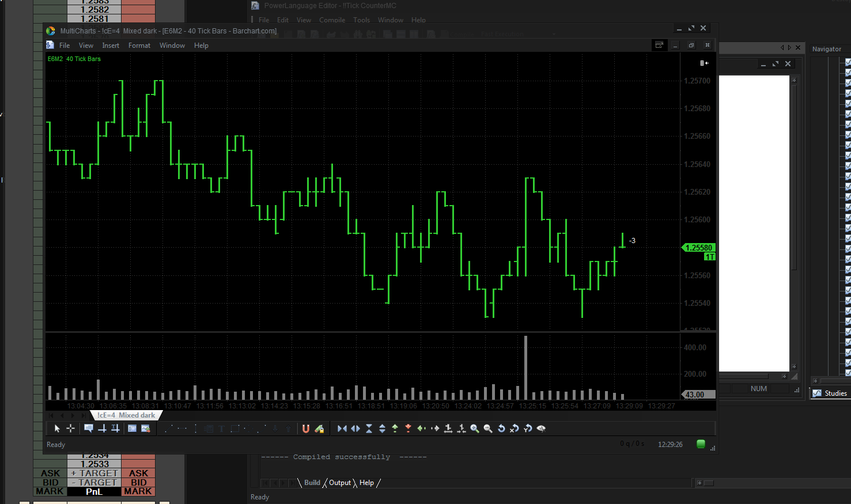The image size is (851, 504).
Task: Click the tall volume spike bar
Action: [x=525, y=367]
